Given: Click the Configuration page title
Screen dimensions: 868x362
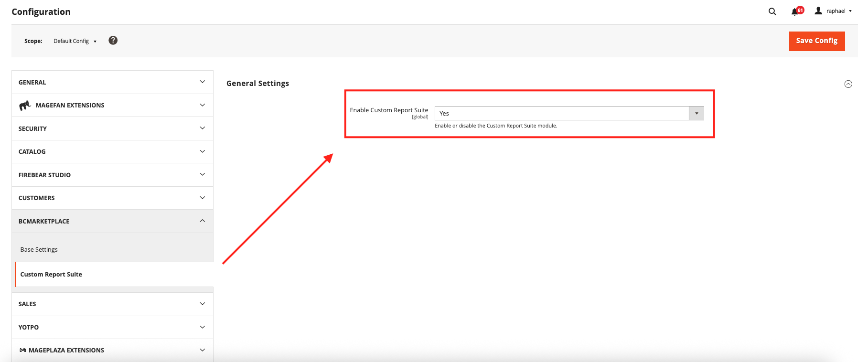Looking at the screenshot, I should [x=41, y=12].
